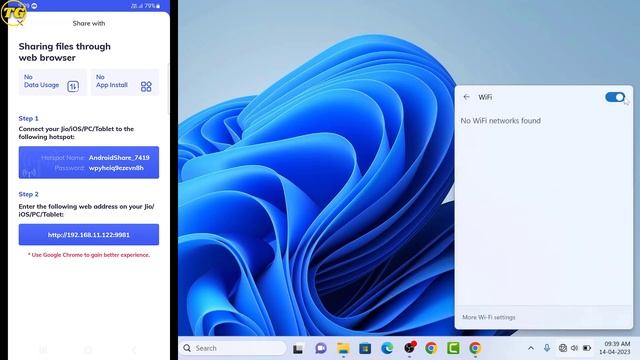The height and width of the screenshot is (360, 640).
Task: Close the Share with screen on phone
Action: 20,23
